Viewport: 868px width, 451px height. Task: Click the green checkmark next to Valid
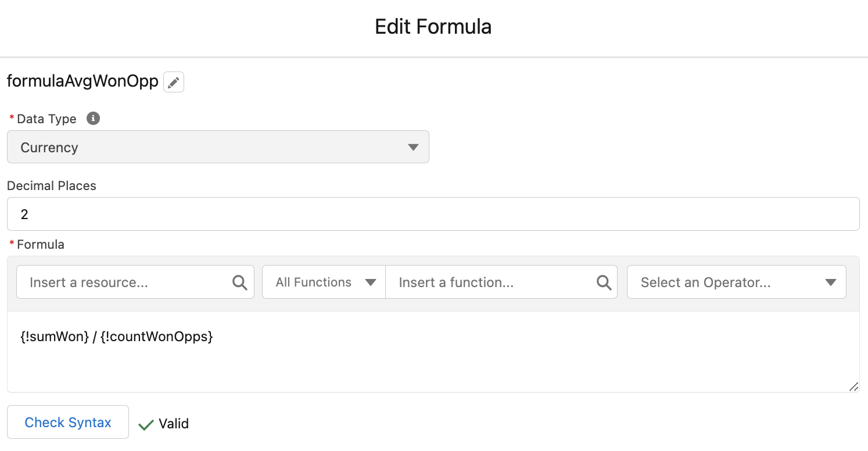[145, 424]
